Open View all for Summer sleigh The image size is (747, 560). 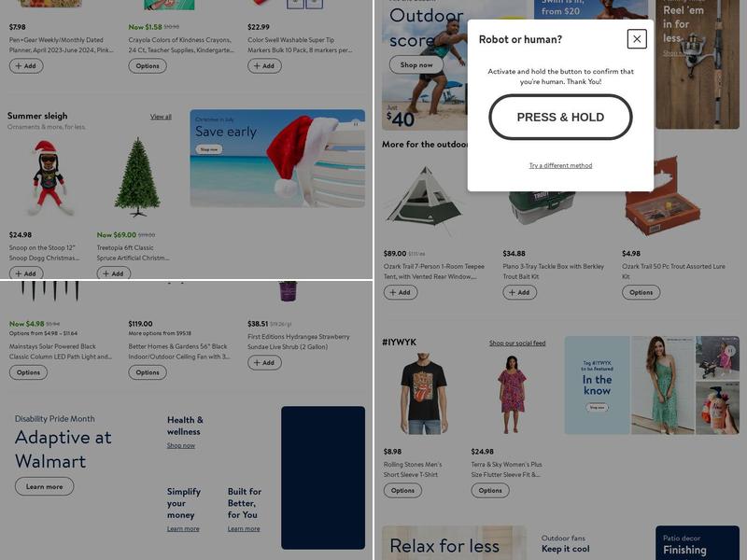161,117
